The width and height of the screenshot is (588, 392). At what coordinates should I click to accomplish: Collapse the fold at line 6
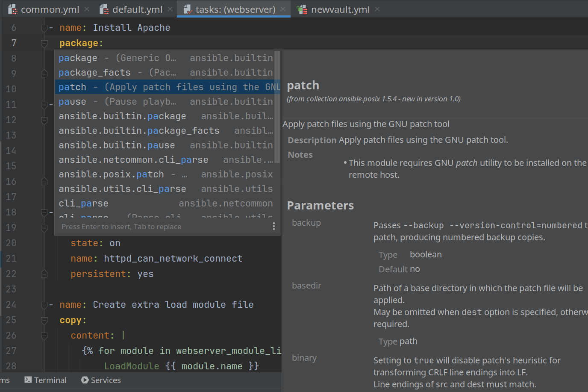click(44, 28)
